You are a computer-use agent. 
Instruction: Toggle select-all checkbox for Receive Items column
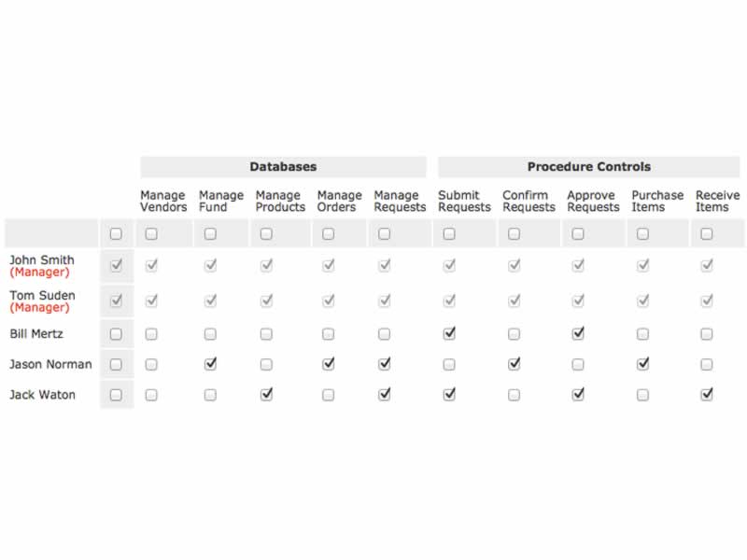point(707,234)
